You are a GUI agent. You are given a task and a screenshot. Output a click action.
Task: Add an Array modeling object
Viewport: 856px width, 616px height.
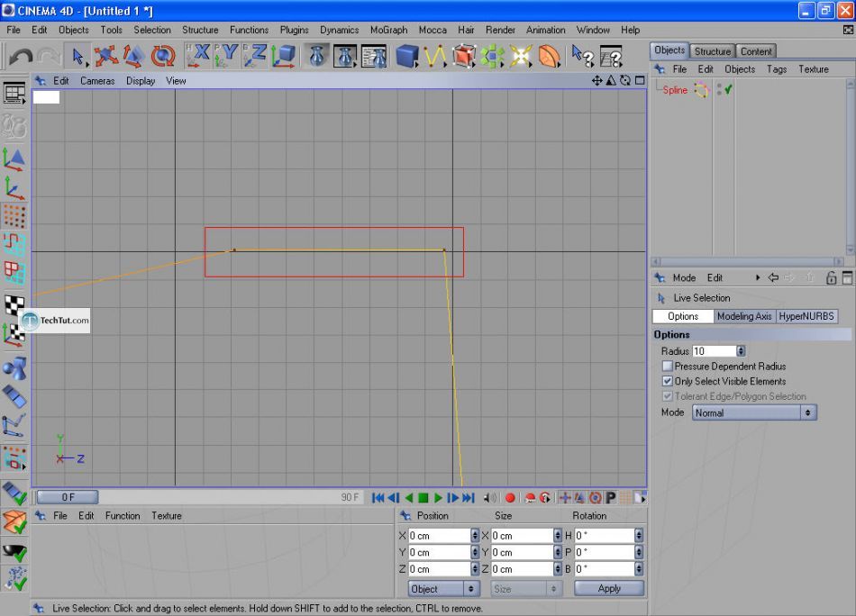(492, 56)
